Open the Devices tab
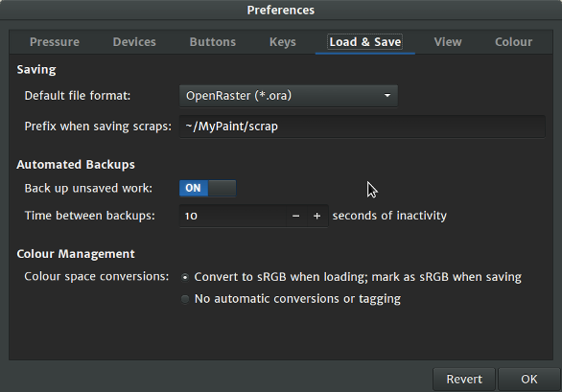The image size is (562, 392). click(134, 42)
